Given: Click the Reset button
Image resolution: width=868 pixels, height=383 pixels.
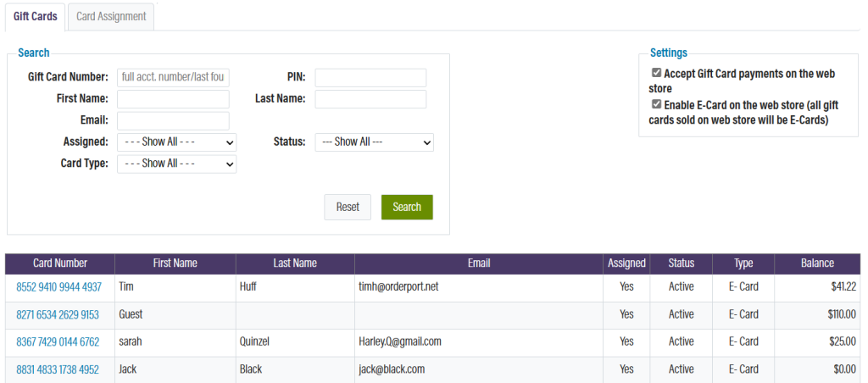Looking at the screenshot, I should coord(348,207).
